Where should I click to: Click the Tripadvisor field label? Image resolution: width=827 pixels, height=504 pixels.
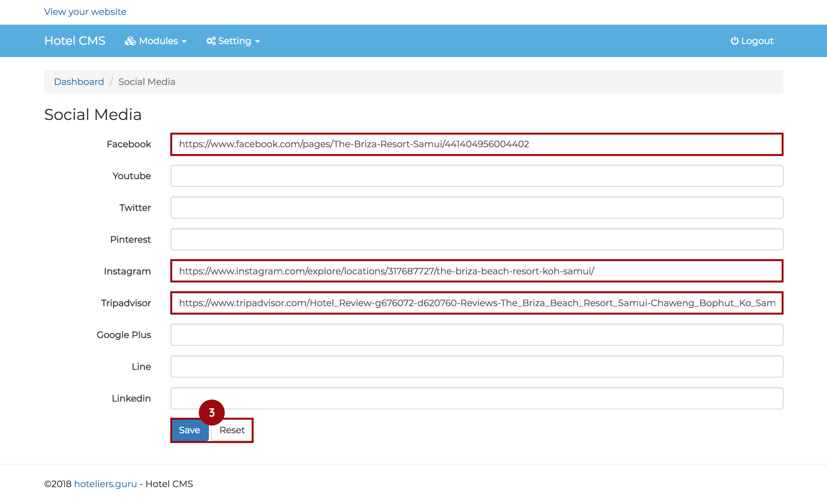[126, 303]
